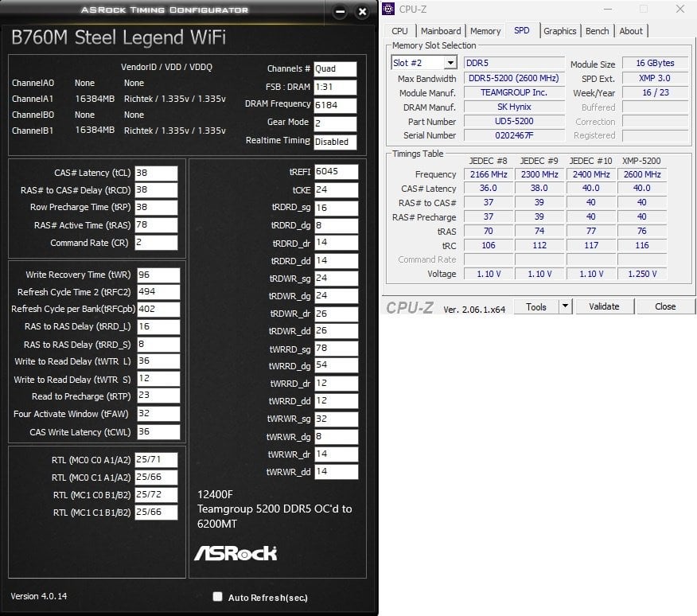
Task: Open the Memory tab
Action: coord(485,31)
